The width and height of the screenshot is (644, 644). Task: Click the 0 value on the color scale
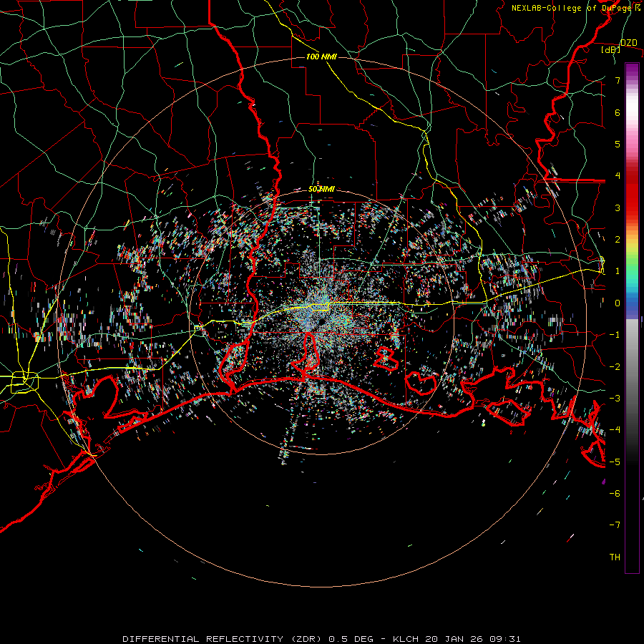pyautogui.click(x=618, y=303)
